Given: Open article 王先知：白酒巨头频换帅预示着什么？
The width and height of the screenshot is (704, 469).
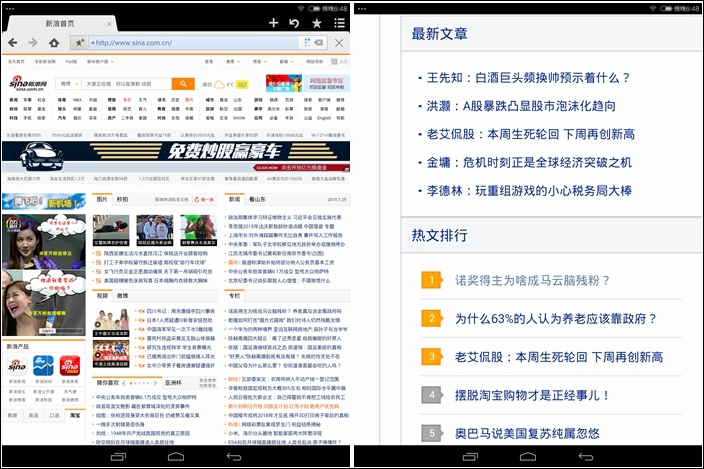Looking at the screenshot, I should coord(528,78).
